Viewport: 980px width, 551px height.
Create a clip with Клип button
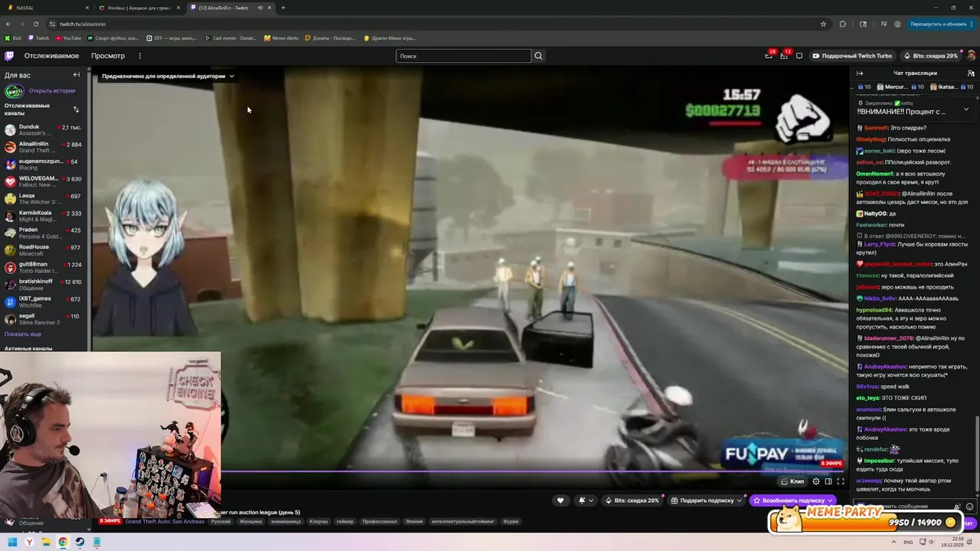click(792, 481)
